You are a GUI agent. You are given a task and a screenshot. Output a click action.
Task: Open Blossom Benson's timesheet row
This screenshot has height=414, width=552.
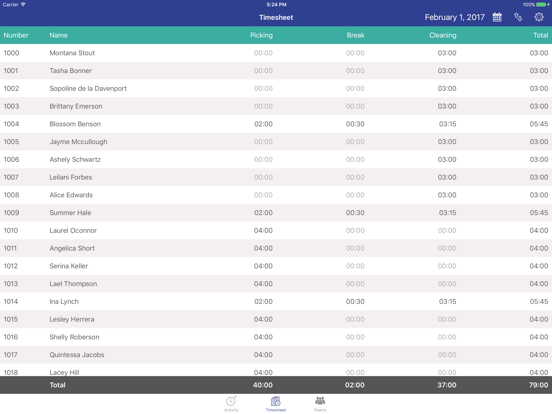pos(276,124)
